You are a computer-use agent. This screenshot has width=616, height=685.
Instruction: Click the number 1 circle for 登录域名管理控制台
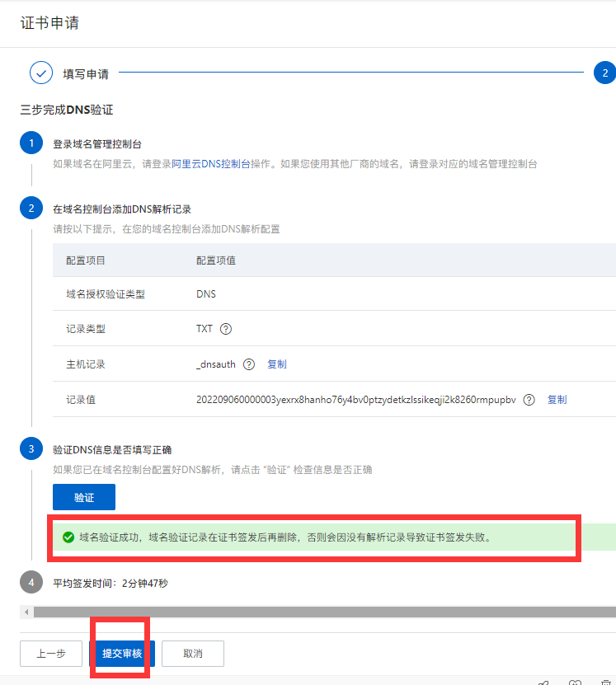coord(31,143)
